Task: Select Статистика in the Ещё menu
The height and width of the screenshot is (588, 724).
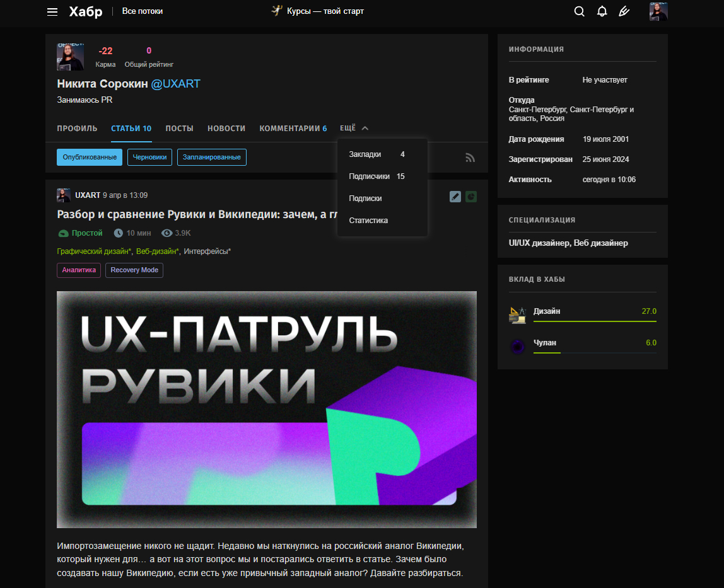Action: tap(368, 221)
